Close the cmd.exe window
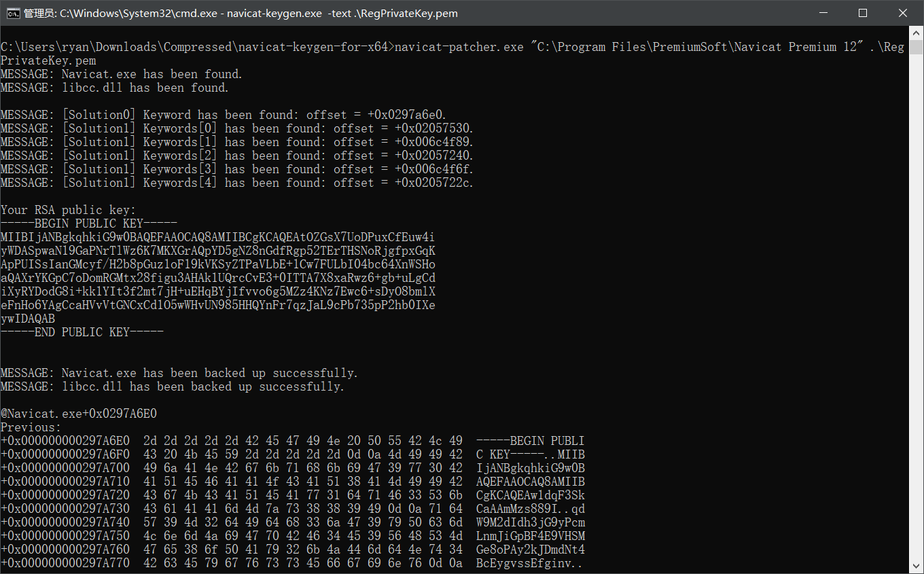Viewport: 924px width, 574px height. tap(903, 13)
